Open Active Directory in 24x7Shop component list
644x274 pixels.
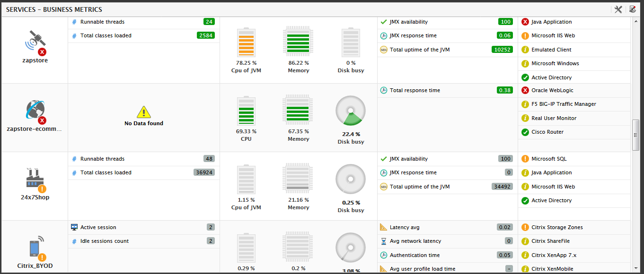click(x=551, y=200)
